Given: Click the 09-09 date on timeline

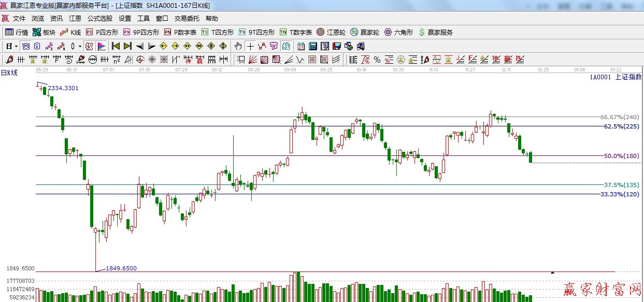Looking at the screenshot, I should pyautogui.click(x=290, y=69).
